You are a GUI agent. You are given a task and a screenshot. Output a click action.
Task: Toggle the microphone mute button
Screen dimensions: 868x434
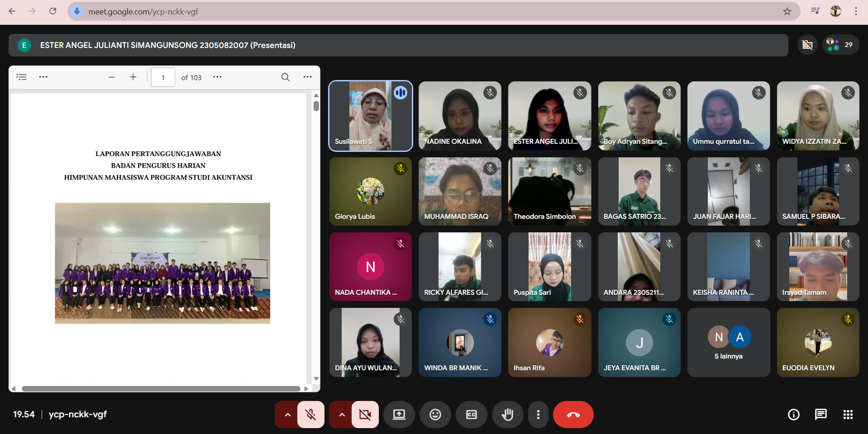(x=310, y=415)
